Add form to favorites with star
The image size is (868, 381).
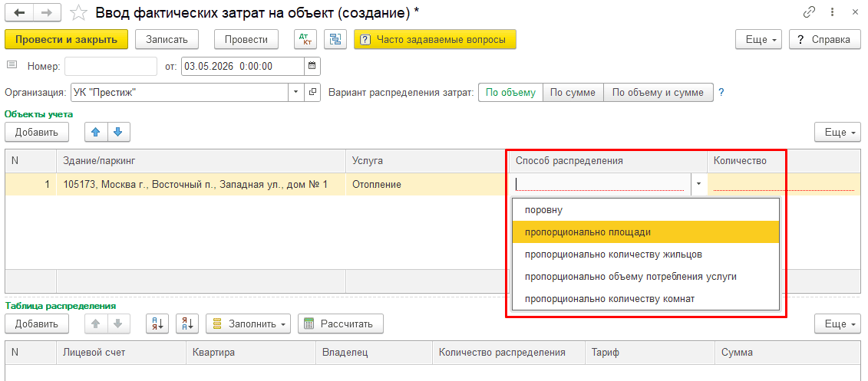point(81,13)
